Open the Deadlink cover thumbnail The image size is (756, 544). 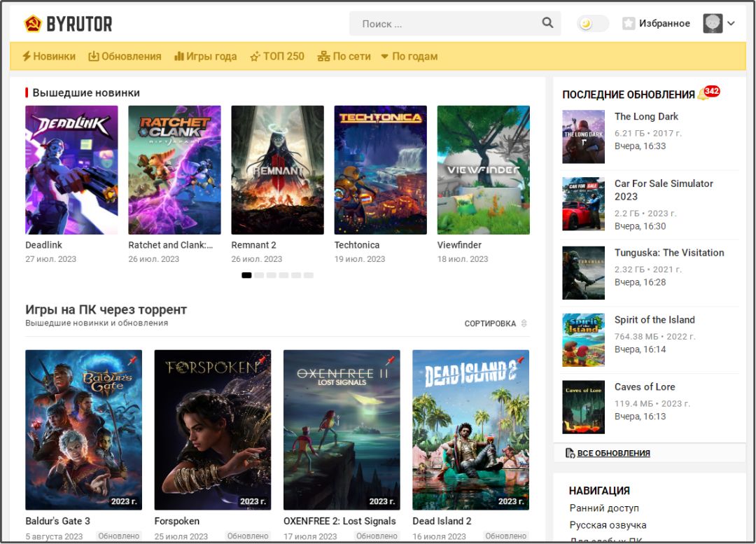[71, 169]
